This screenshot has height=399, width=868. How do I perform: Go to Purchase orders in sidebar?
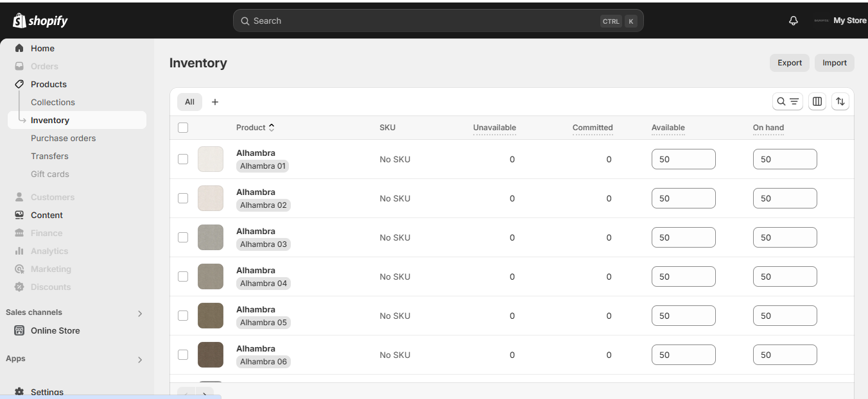(x=63, y=138)
